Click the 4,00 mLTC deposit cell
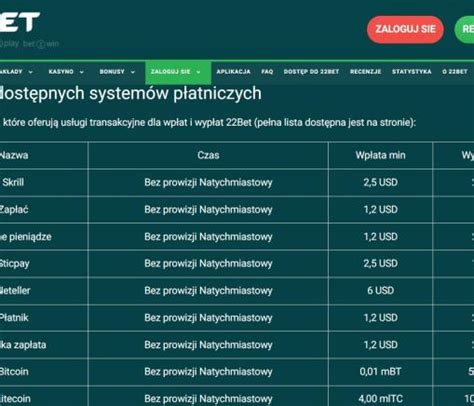This screenshot has height=406, width=474. (x=380, y=399)
